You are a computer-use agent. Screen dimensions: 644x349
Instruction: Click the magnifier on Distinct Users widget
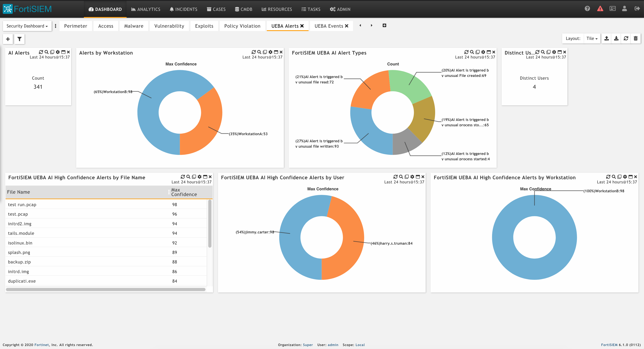(543, 52)
